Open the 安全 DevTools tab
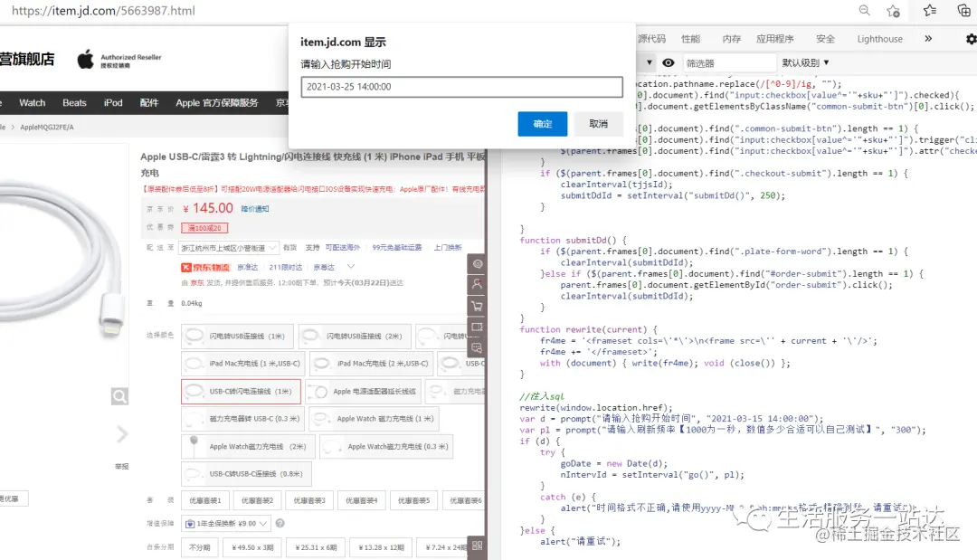The height and width of the screenshot is (560, 977). tap(825, 39)
